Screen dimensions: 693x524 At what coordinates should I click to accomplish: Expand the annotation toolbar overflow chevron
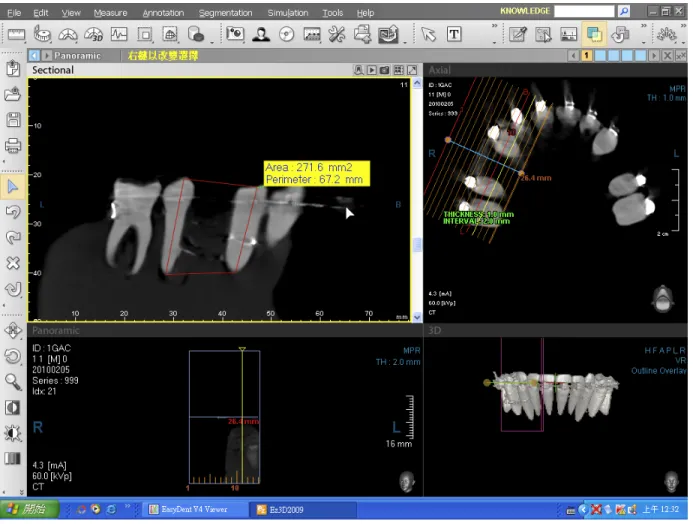click(495, 27)
